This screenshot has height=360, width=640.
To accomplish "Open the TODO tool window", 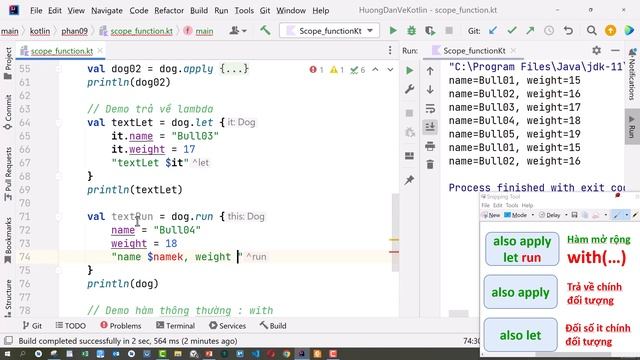I will pyautogui.click(x=71, y=326).
